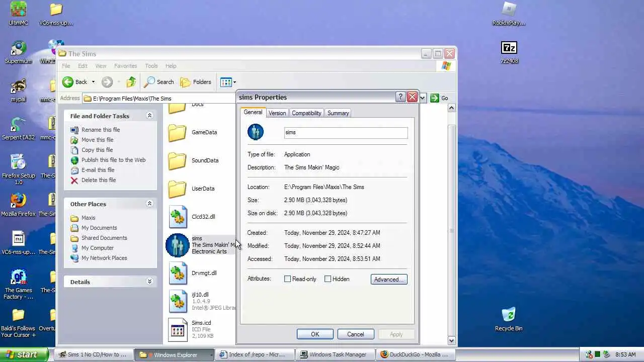The width and height of the screenshot is (644, 362).
Task: Open My Computer link
Action: pyautogui.click(x=98, y=248)
